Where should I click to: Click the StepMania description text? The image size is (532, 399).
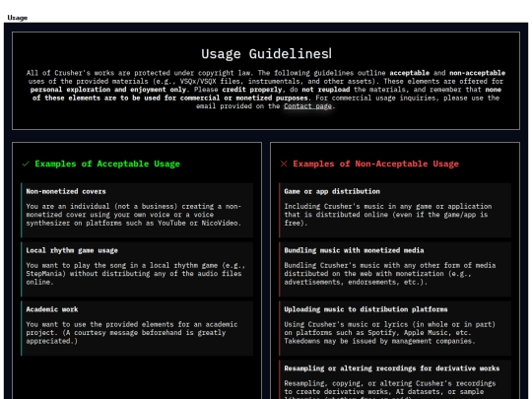pyautogui.click(x=135, y=274)
